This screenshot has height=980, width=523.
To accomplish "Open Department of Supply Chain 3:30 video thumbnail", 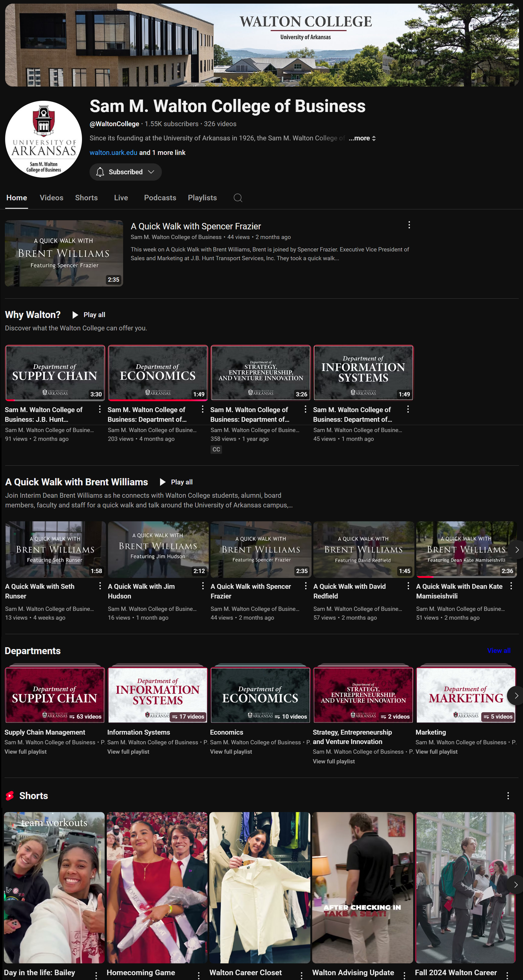I will tap(55, 373).
